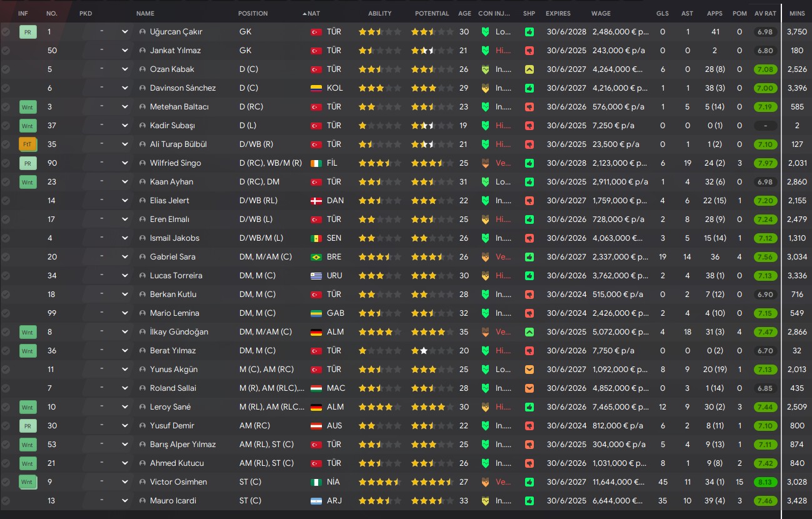Open the picked dropdown for Yusuf Demir
This screenshot has width=812, height=519.
(124, 426)
